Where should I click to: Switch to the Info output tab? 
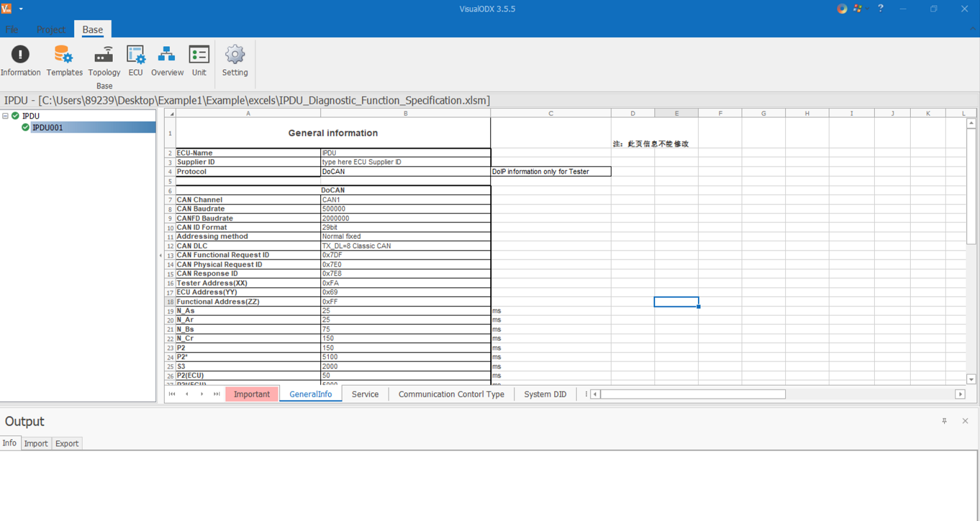[10, 443]
